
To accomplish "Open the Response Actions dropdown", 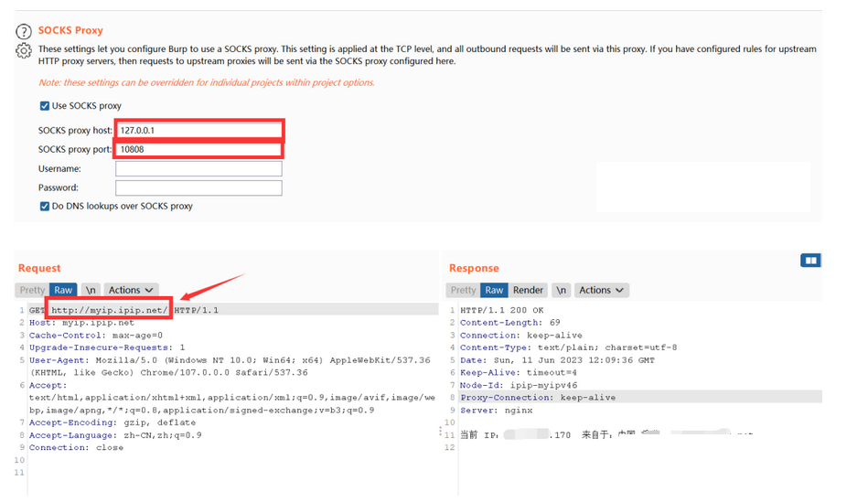I will pyautogui.click(x=602, y=290).
